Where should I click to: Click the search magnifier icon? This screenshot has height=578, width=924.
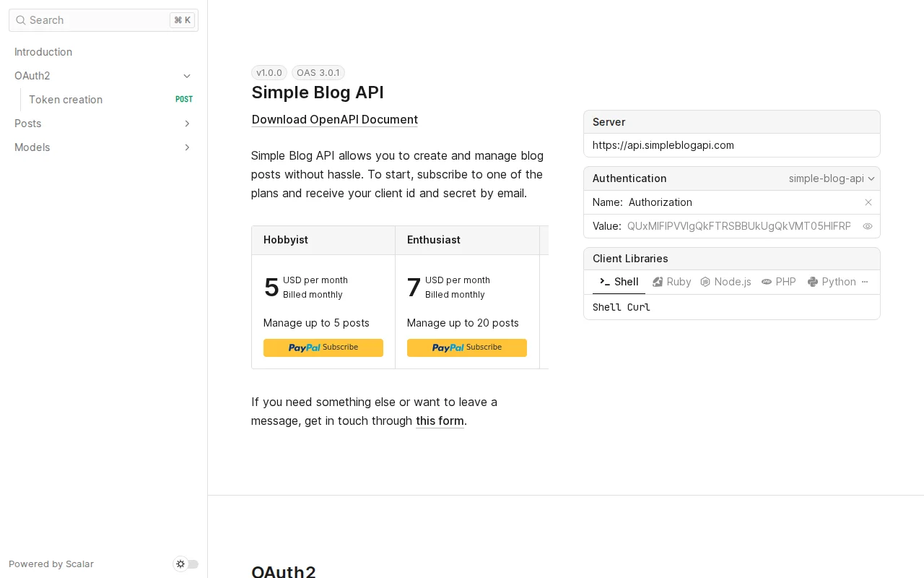coord(21,20)
